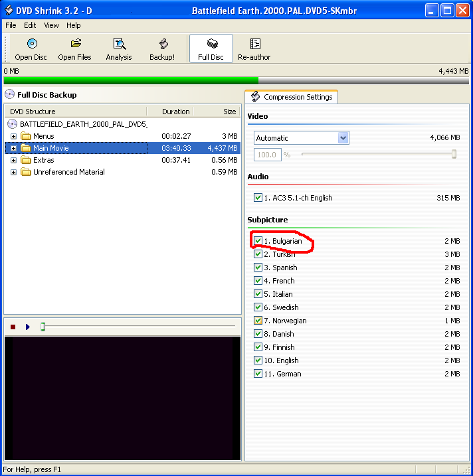Uncheck the Bulgarian subpicture checkbox
Viewport: 473px width, 476px height.
pos(258,241)
